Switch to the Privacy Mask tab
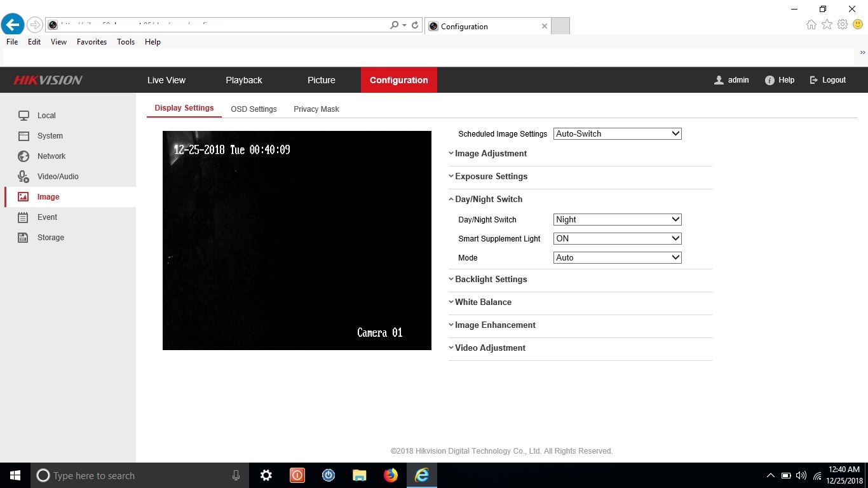Screen dimensions: 868x488 (316, 109)
